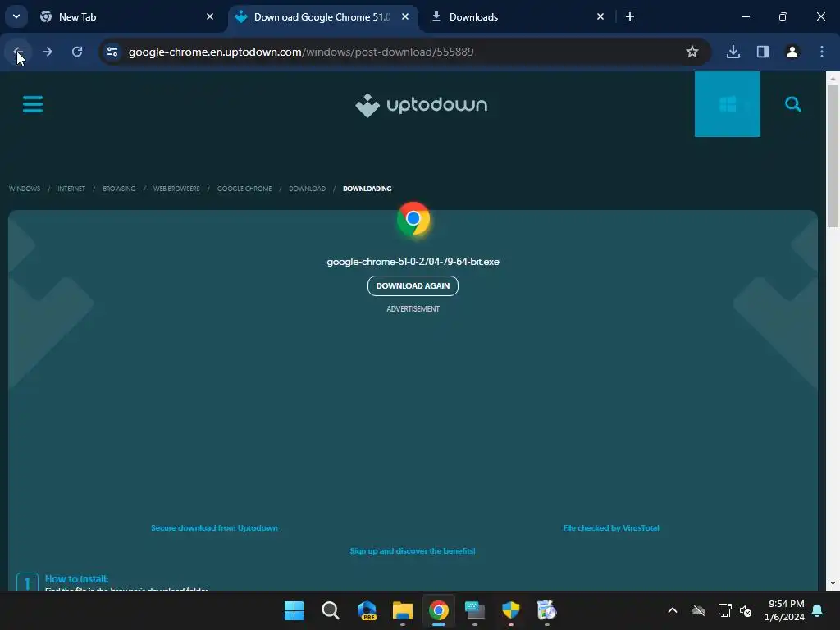Open Secure download from Uptodown link
Viewport: 840px width, 630px height.
coord(214,527)
